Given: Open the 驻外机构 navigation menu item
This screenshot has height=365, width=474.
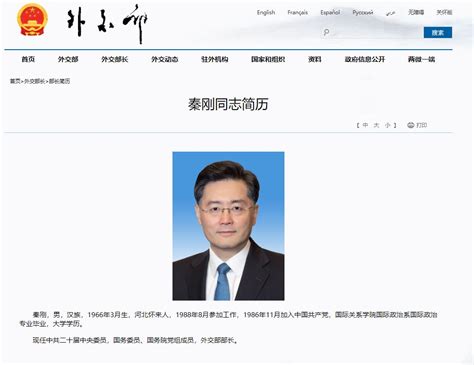Looking at the screenshot, I should (215, 59).
